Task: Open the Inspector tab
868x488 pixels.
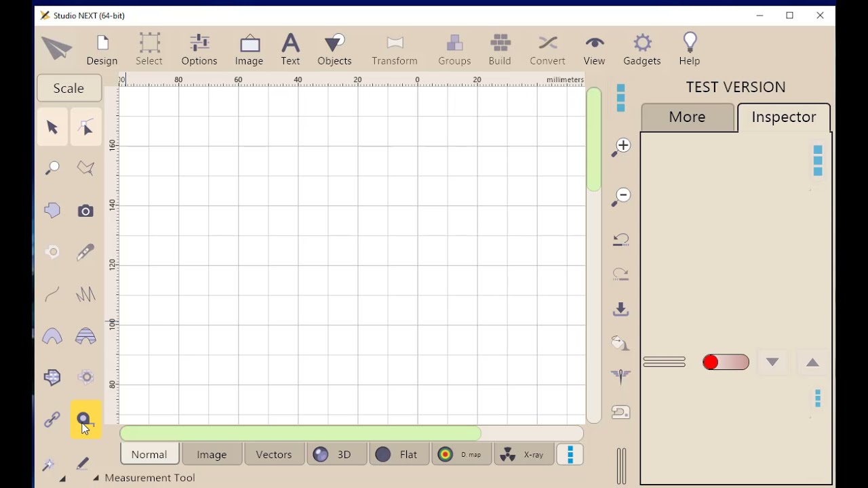Action: [x=783, y=117]
